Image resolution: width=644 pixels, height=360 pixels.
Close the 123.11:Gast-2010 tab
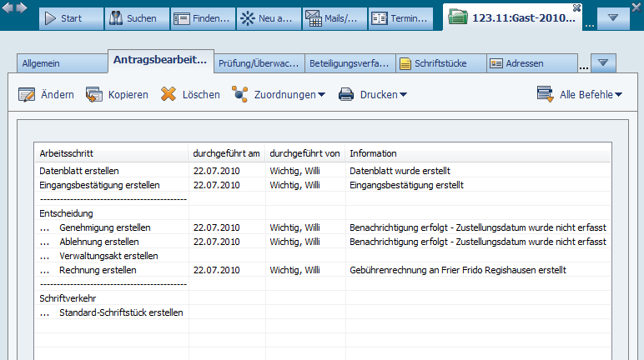pyautogui.click(x=576, y=7)
